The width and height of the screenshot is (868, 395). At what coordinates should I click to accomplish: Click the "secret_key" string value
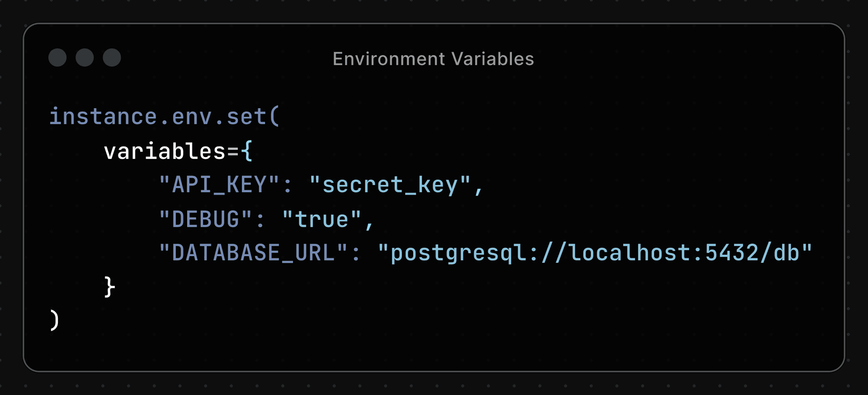pyautogui.click(x=390, y=185)
